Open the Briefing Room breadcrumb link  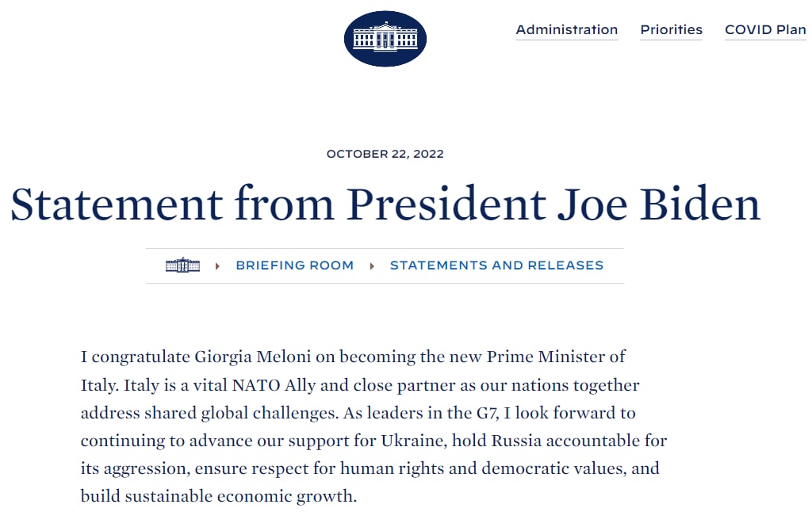pyautogui.click(x=294, y=265)
